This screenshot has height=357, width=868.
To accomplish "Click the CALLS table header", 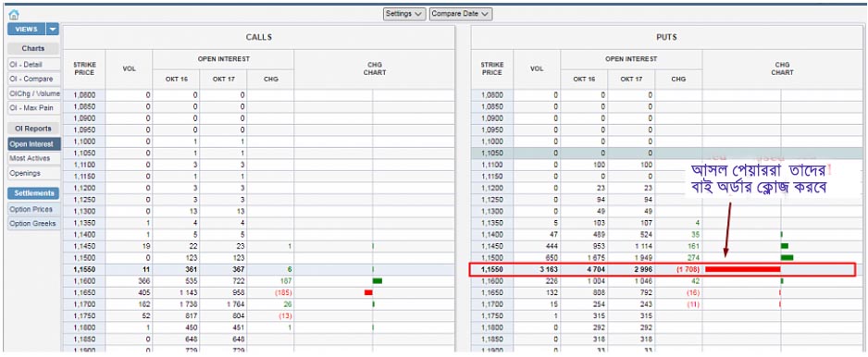I will click(x=259, y=37).
